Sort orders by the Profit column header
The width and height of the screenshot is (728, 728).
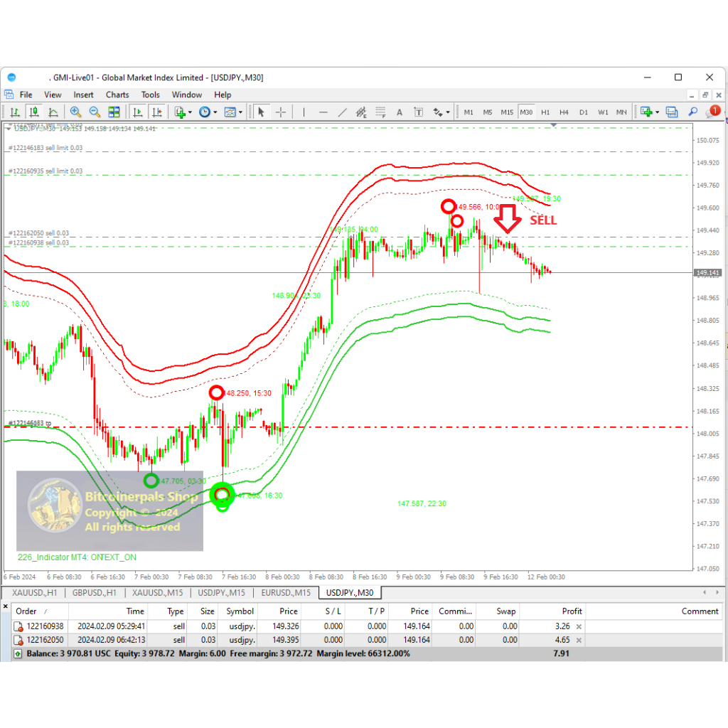(x=572, y=611)
